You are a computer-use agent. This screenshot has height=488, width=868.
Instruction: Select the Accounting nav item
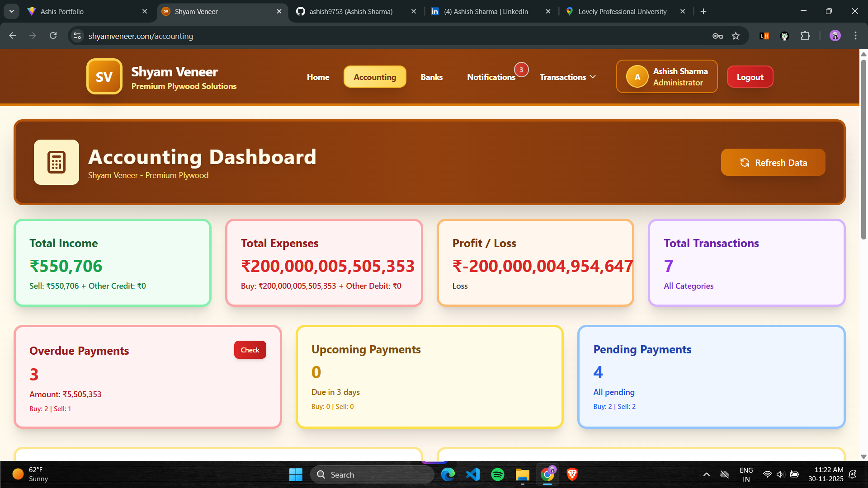(375, 77)
